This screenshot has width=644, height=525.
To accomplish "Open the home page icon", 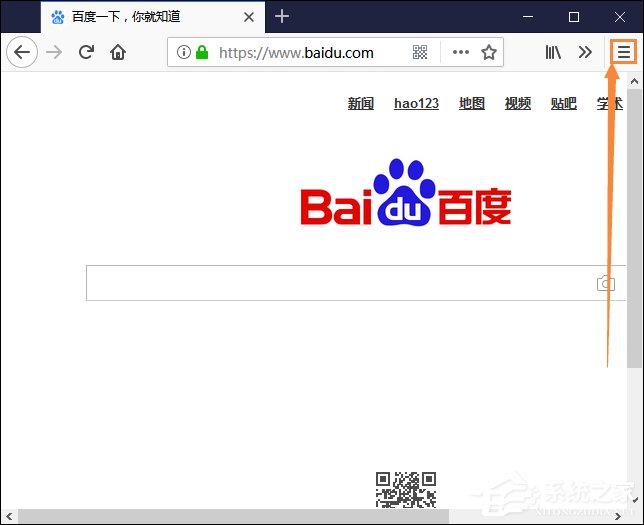I will 118,52.
